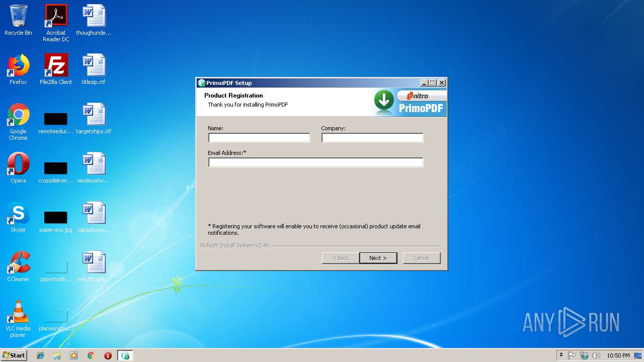Open Action Center flag icon
This screenshot has height=362, width=644.
point(572,355)
